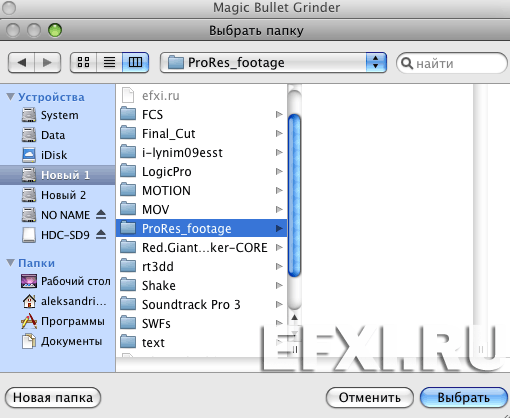This screenshot has height=418, width=510.
Task: Select the i-lynim09esst folder
Action: (x=201, y=153)
